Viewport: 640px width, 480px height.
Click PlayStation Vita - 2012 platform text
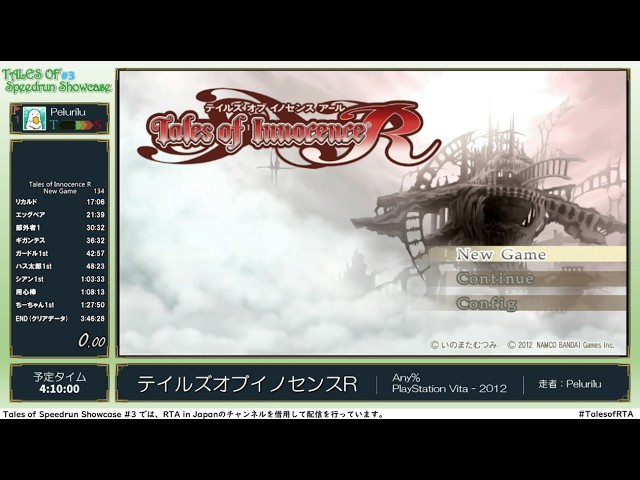(x=449, y=389)
